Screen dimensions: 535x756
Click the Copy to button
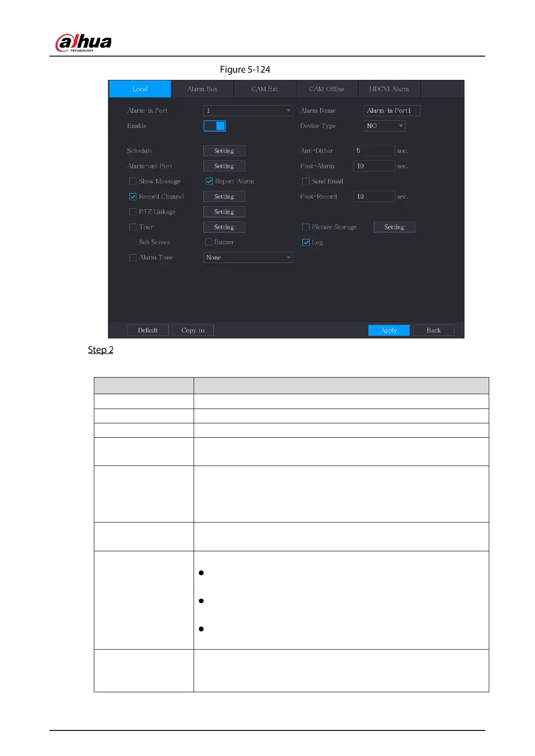(x=193, y=330)
